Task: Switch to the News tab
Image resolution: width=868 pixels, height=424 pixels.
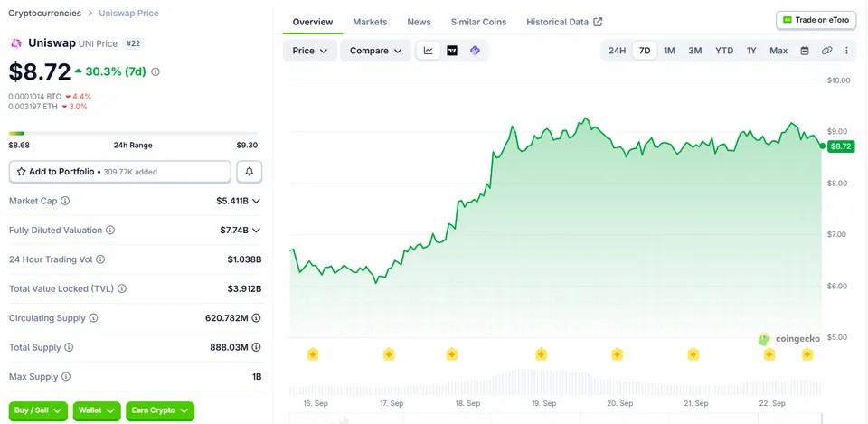Action: pos(419,22)
